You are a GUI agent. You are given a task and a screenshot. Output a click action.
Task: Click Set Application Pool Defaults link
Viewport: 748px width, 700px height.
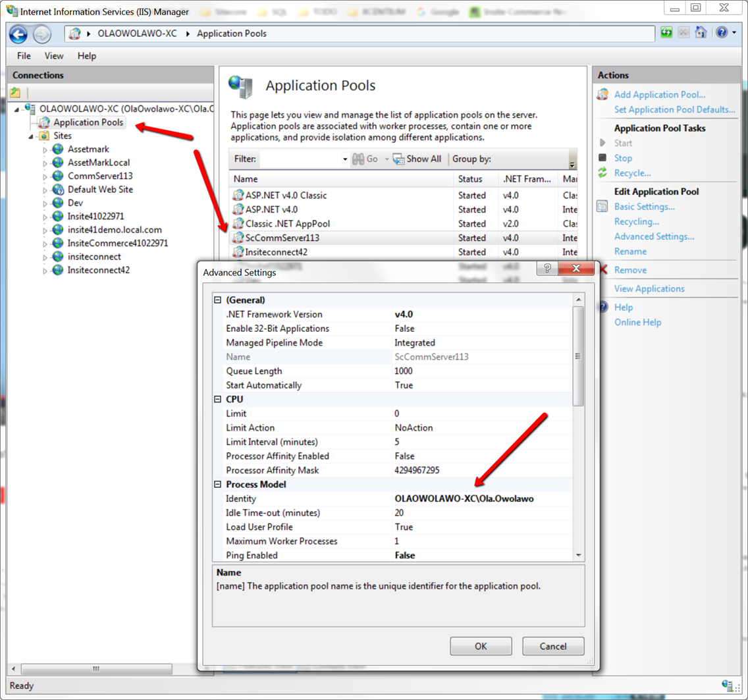click(674, 109)
